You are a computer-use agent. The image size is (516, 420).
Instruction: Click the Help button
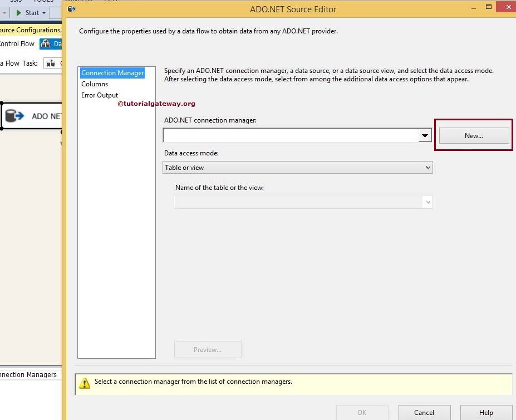click(486, 413)
